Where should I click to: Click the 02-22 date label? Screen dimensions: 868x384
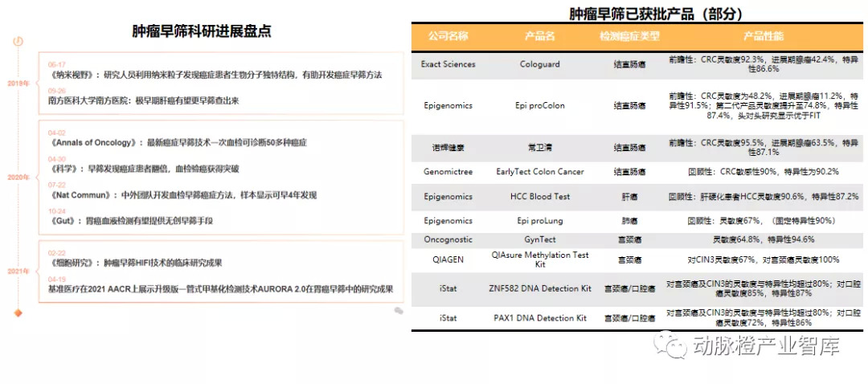click(56, 253)
